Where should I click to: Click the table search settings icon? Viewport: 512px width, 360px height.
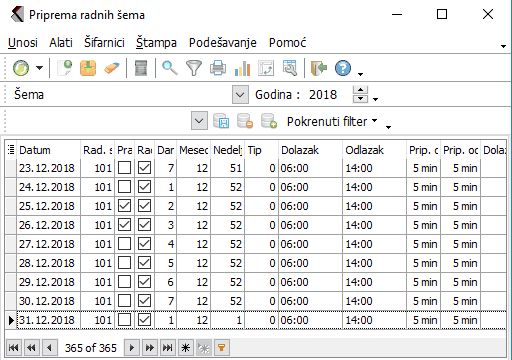290,68
